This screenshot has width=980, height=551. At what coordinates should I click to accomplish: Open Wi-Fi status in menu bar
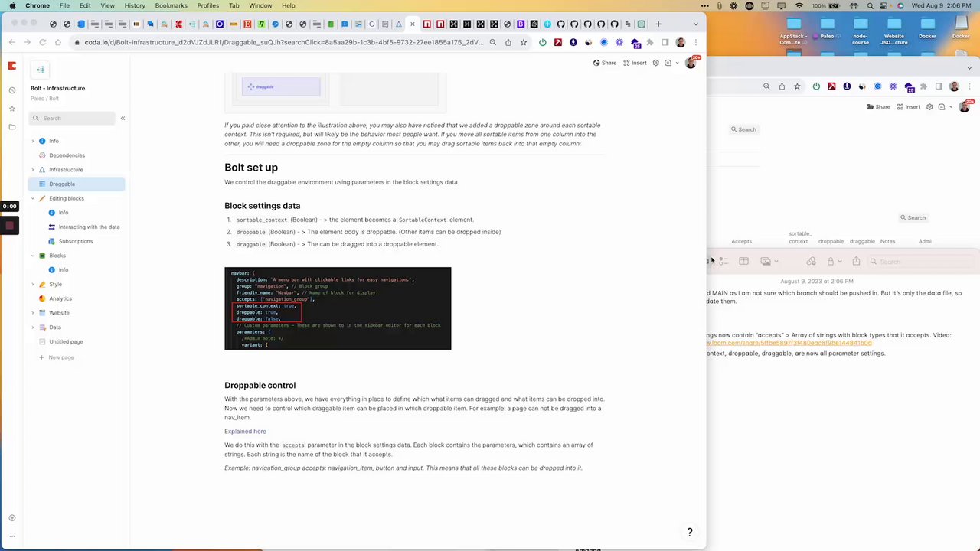click(799, 5)
